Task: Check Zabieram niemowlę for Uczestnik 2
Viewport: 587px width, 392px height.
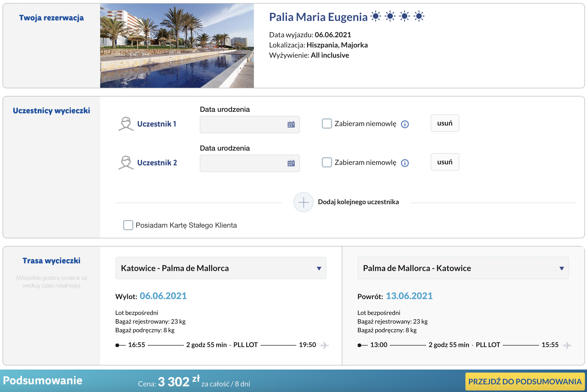Action: [327, 162]
